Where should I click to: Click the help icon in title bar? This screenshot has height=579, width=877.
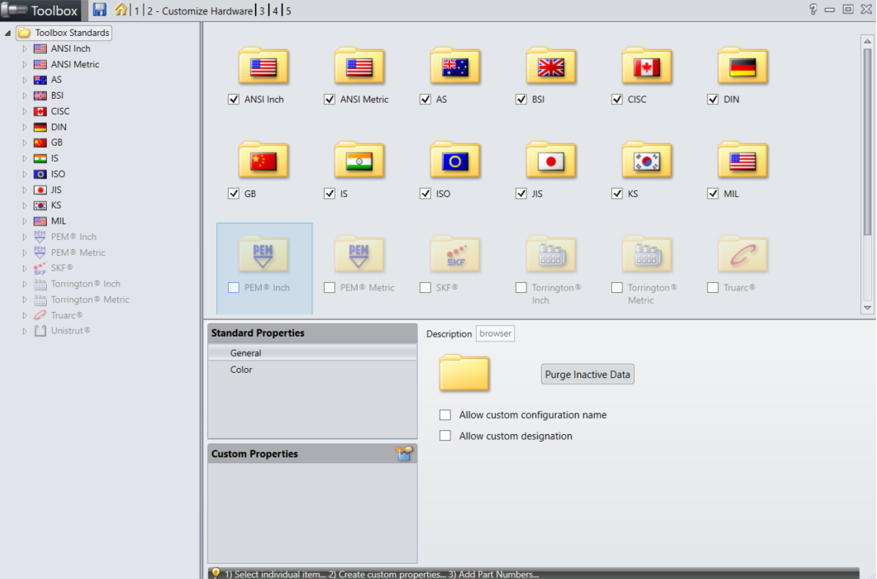tap(813, 9)
